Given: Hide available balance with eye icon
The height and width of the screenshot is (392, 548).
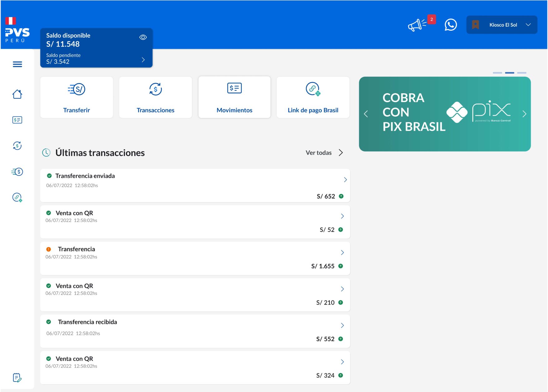Looking at the screenshot, I should tap(143, 37).
